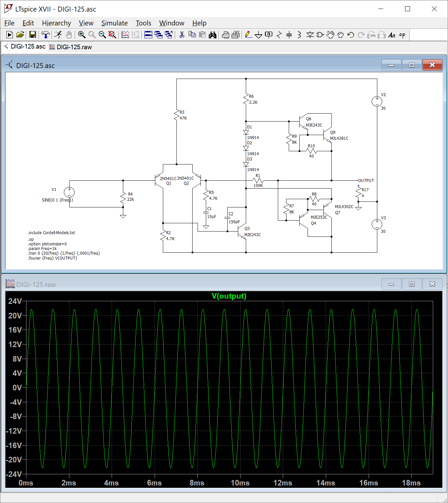Click the 10ms time axis label

coord(240,483)
